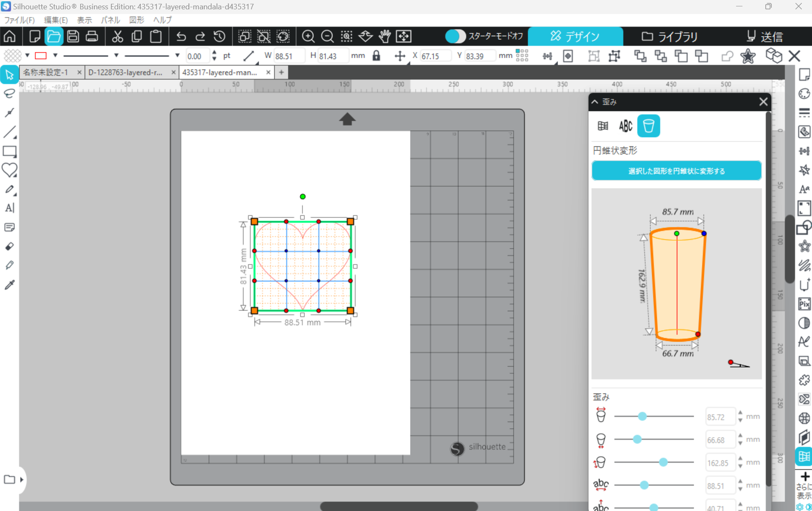Open fill pattern dropdown arrow
The image size is (812, 511).
(27, 56)
